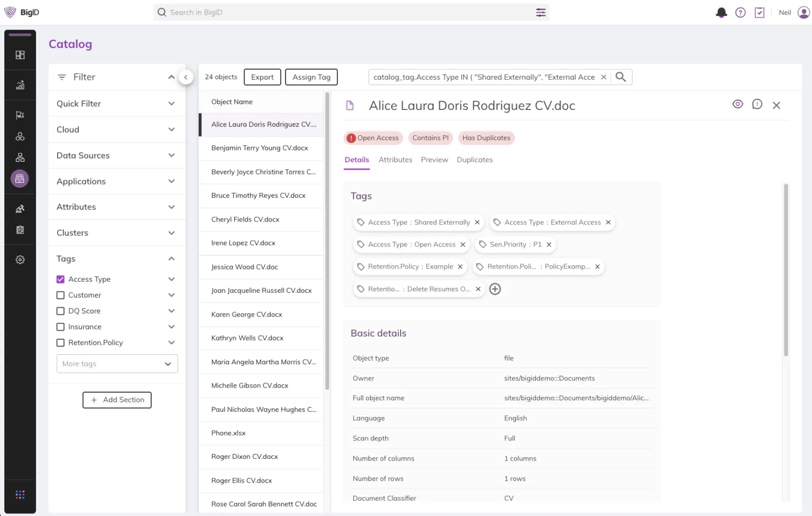Remove the Retention.Policy Example tag
Viewport: 812px width, 516px height.
pyautogui.click(x=460, y=267)
